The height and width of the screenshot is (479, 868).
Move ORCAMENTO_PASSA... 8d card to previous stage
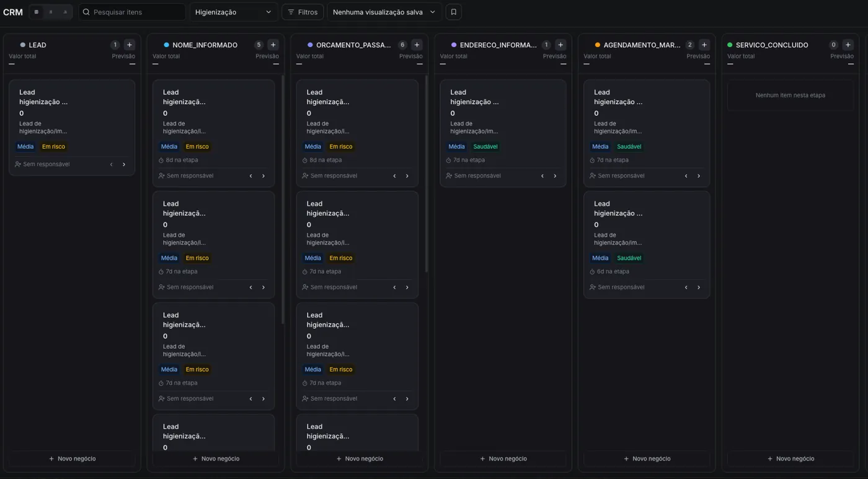click(395, 176)
